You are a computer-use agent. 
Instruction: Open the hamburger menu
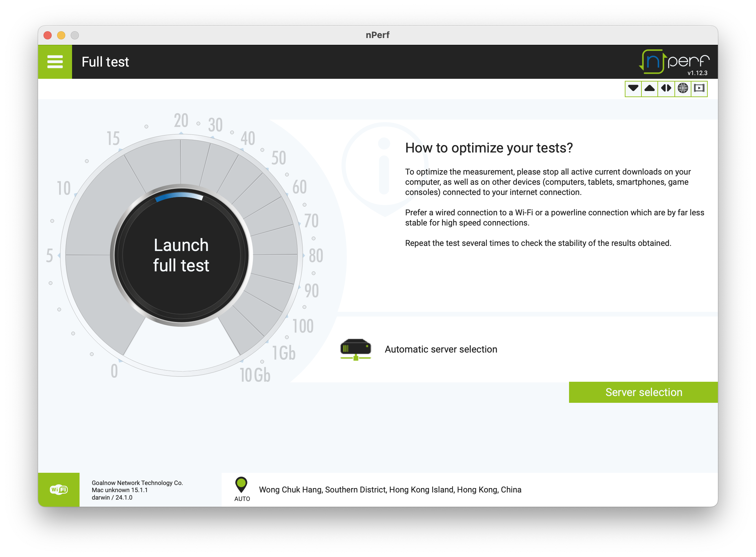tap(55, 62)
